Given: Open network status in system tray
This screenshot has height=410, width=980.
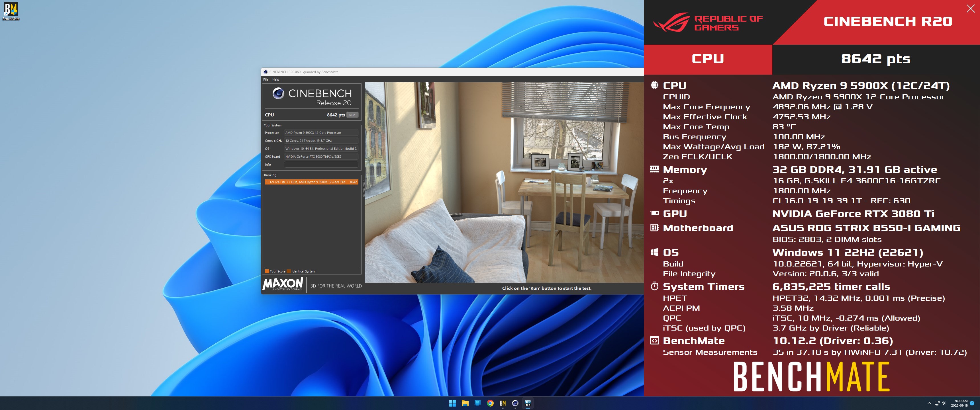Looking at the screenshot, I should (x=937, y=403).
